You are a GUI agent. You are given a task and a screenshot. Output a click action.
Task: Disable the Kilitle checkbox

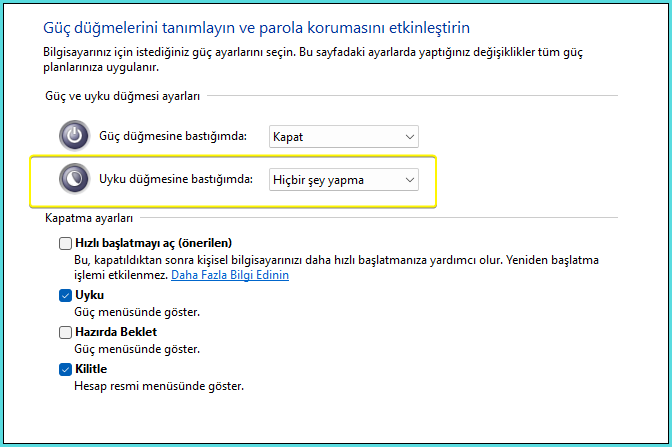[x=66, y=369]
